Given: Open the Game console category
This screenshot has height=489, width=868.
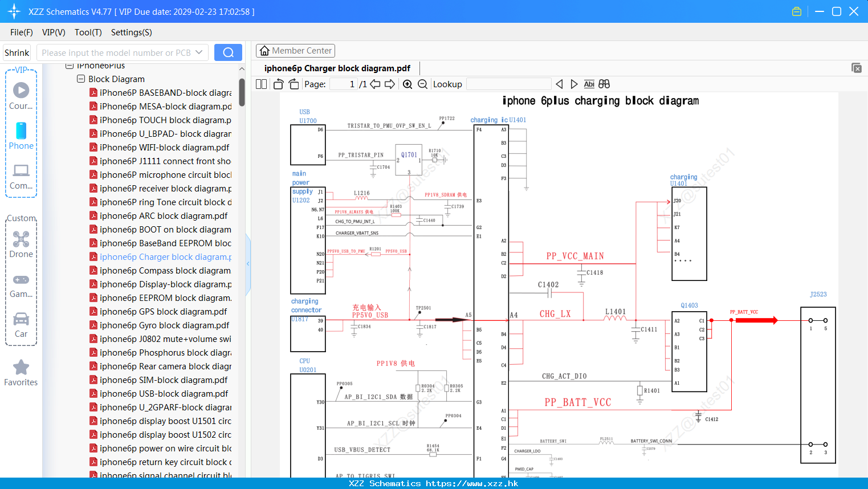Looking at the screenshot, I should [21, 285].
